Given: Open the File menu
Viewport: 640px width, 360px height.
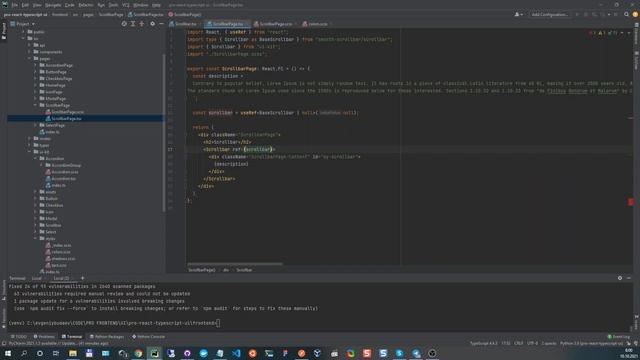Looking at the screenshot, I should 15,5.
